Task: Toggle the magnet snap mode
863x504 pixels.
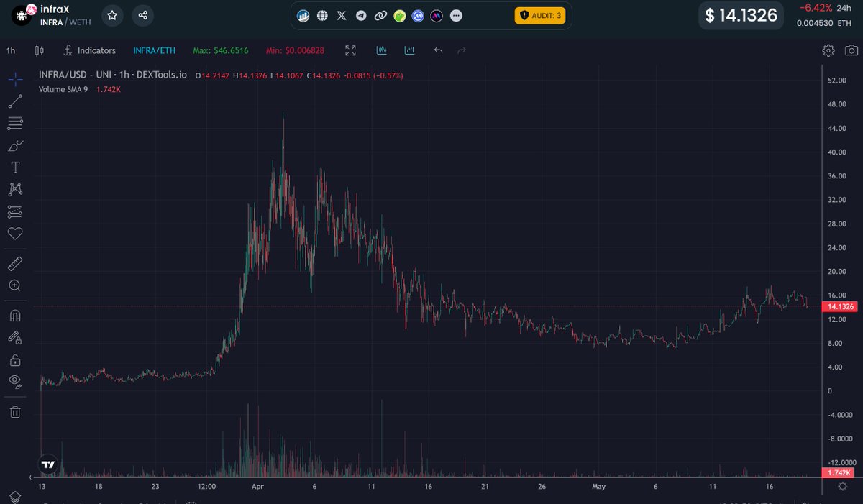Action: [15, 316]
